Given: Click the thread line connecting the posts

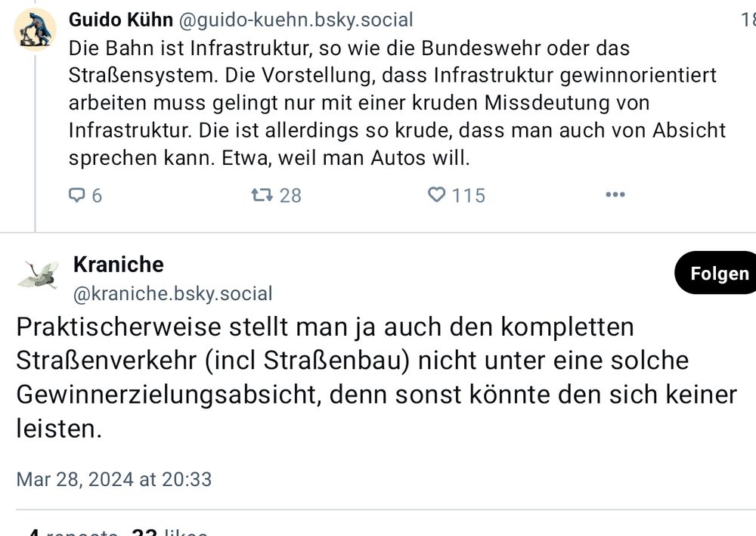Looking at the screenshot, I should tap(35, 136).
